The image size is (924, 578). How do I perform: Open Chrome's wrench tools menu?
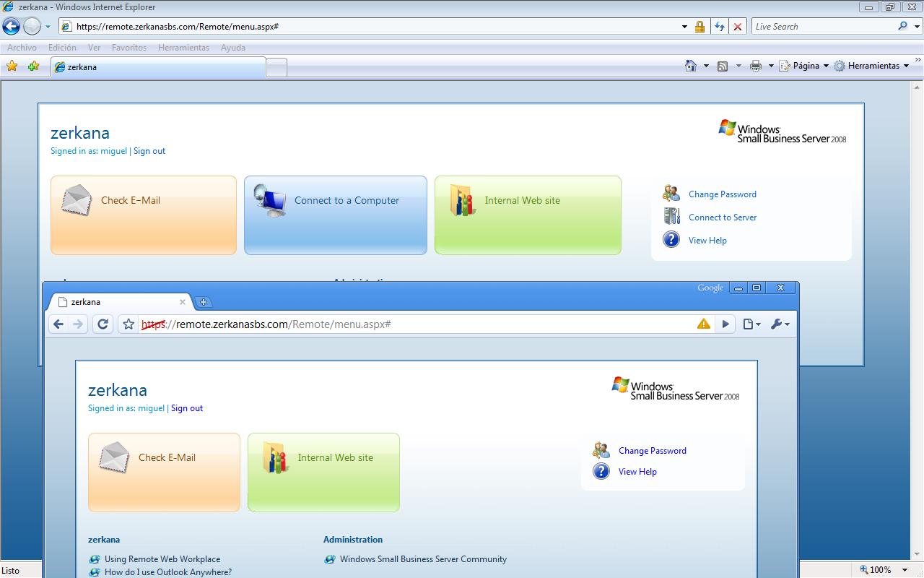tap(780, 324)
